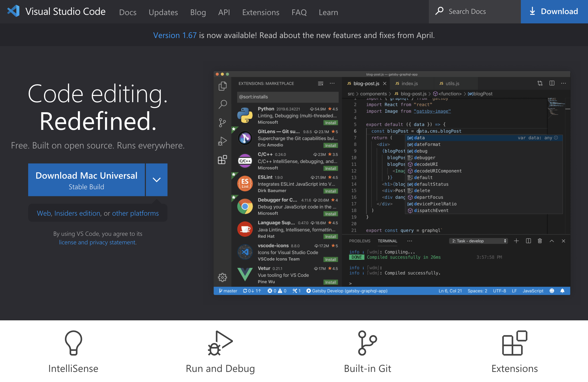Click the IntelliSense lightbulb icon

click(x=73, y=343)
